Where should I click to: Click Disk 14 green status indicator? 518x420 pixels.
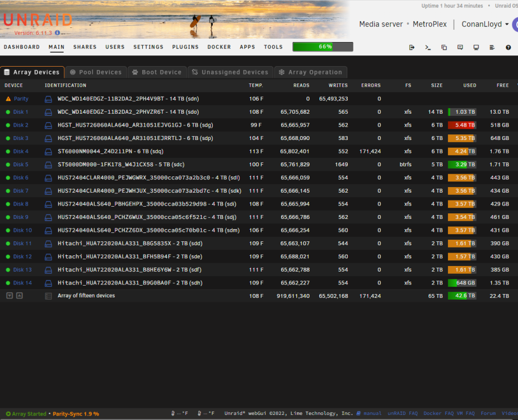(8, 283)
